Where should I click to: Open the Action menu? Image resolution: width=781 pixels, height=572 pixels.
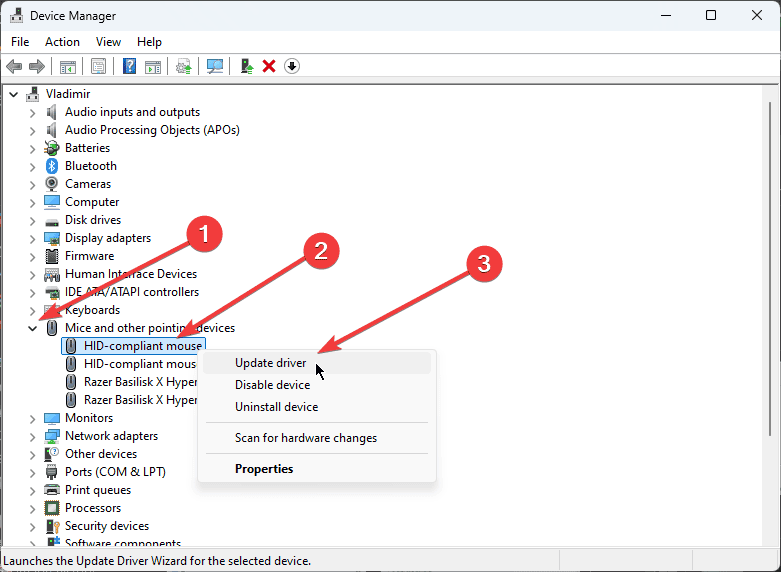tap(62, 42)
